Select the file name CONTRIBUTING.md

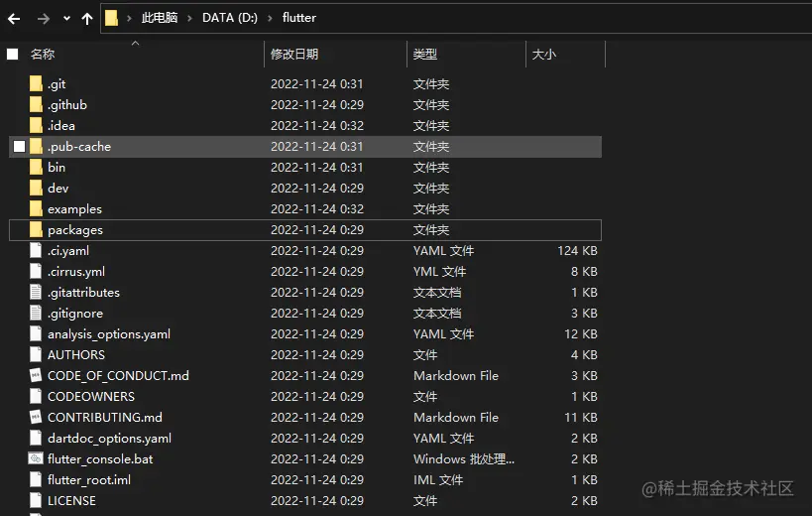click(105, 417)
